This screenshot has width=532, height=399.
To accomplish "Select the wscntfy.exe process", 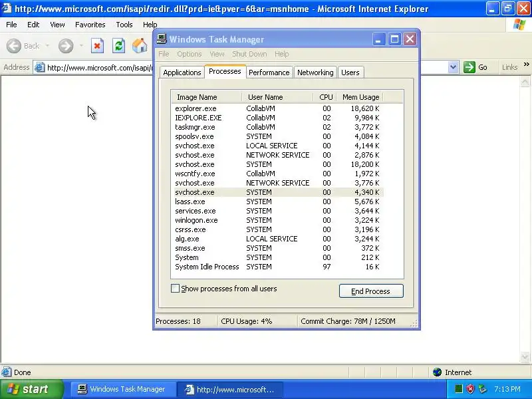I will [278, 174].
